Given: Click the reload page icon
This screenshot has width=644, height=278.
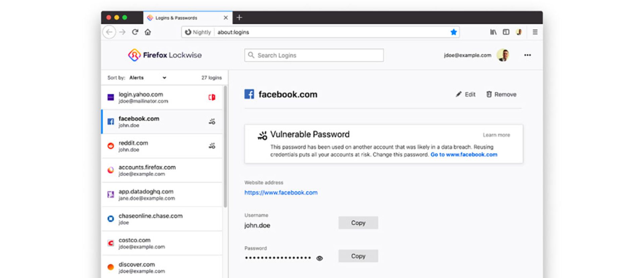Looking at the screenshot, I should click(135, 32).
